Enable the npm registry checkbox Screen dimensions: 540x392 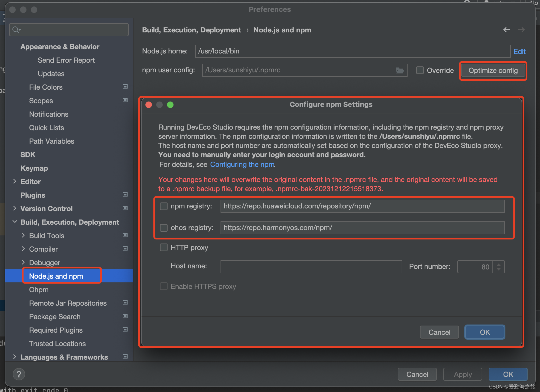pyautogui.click(x=164, y=206)
